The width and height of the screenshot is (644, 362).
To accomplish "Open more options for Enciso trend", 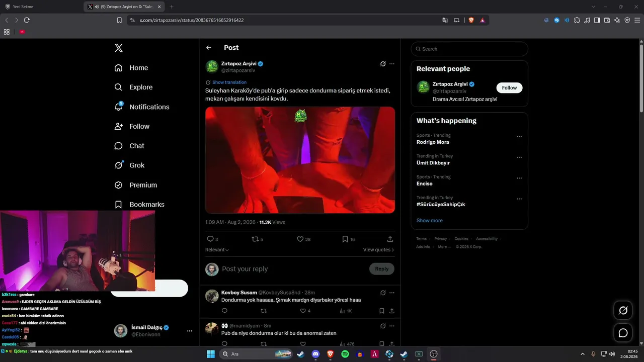I will click(x=519, y=178).
